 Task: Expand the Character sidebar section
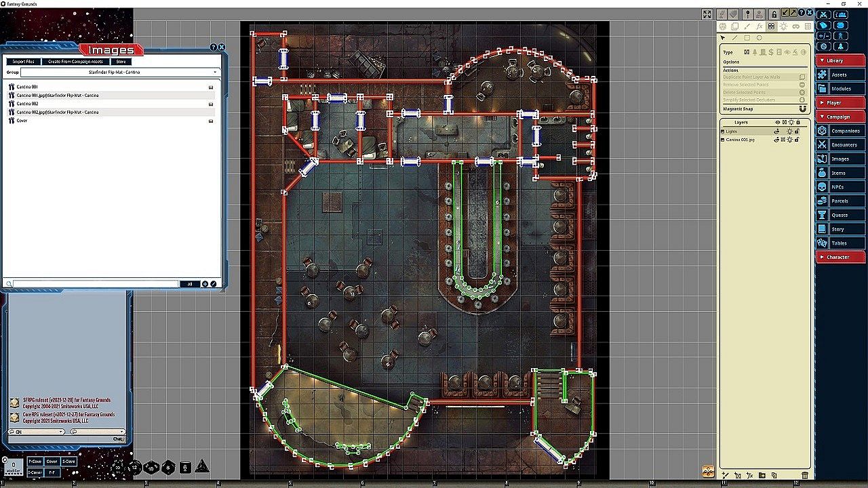[841, 257]
